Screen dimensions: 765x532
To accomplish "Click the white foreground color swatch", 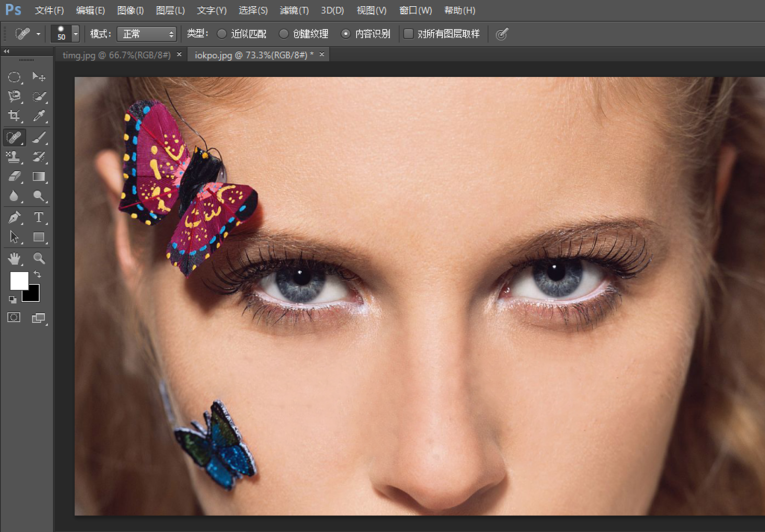I will (x=19, y=281).
